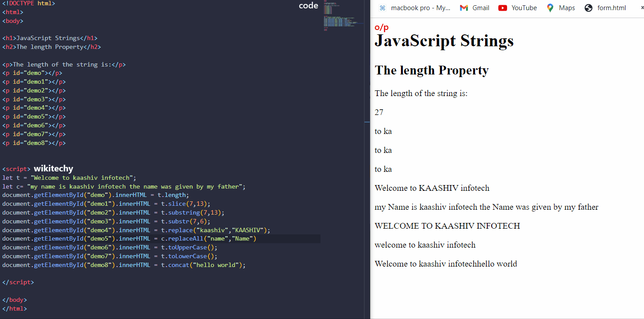Click The length Property subheading
Viewport: 644px width, 319px height.
click(431, 70)
